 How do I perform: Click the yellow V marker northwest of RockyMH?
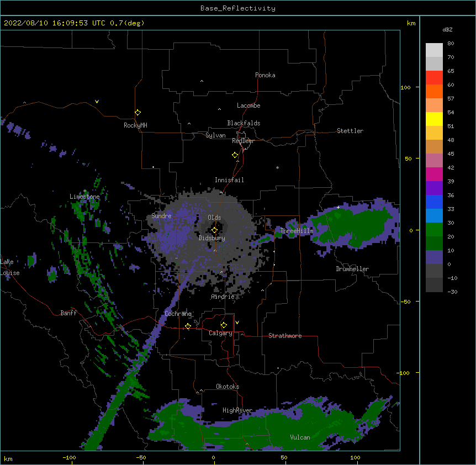97,102
